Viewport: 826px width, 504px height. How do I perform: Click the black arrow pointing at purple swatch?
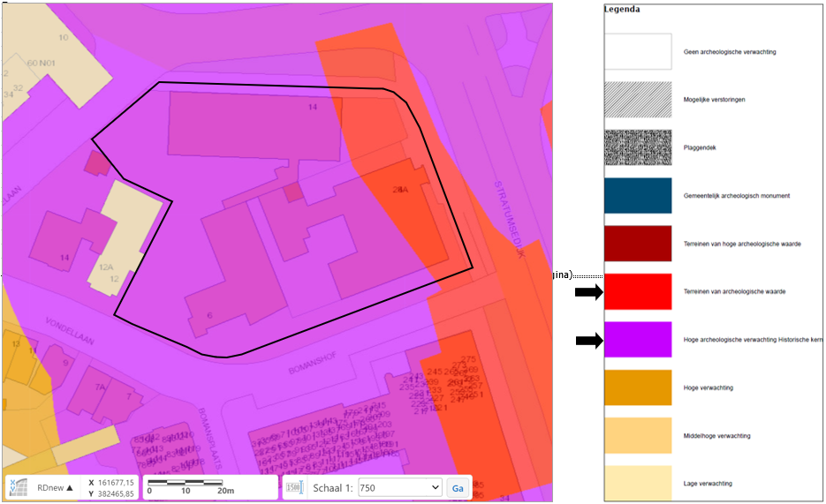pyautogui.click(x=587, y=341)
